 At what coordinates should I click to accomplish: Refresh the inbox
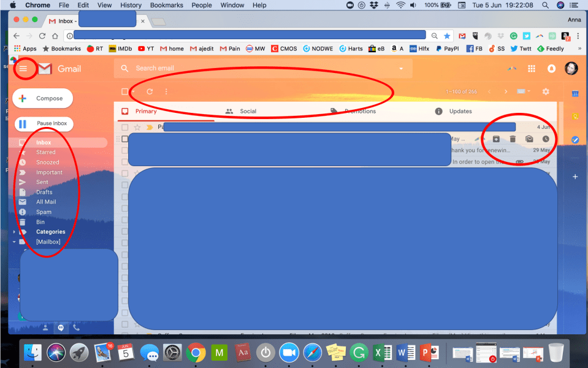click(149, 91)
